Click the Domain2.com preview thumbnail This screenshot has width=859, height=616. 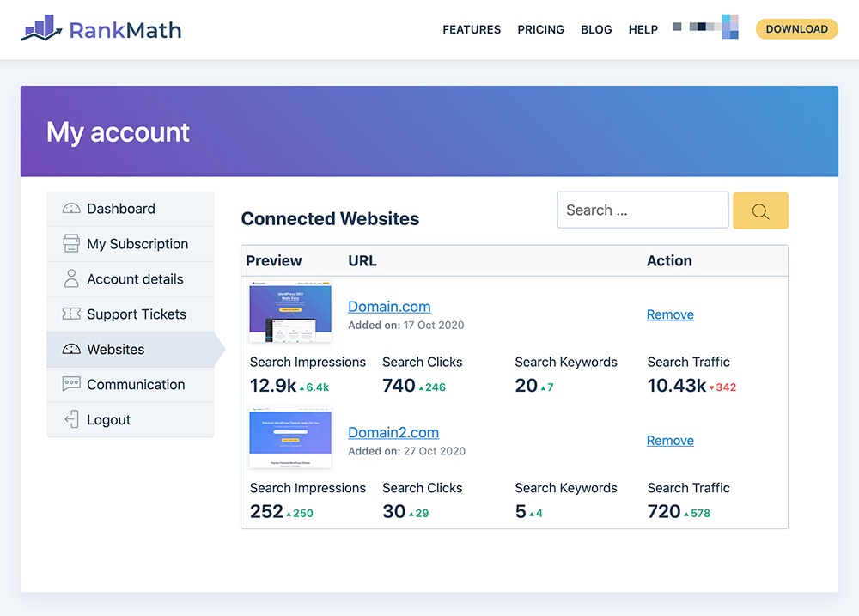coord(289,437)
